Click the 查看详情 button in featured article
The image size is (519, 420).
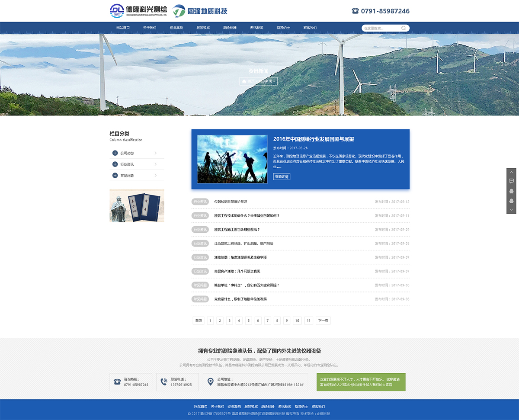282,177
